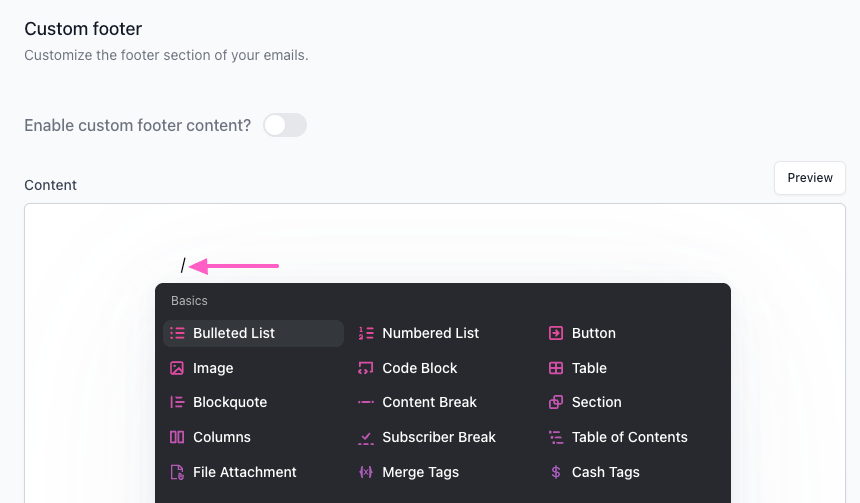Screen dimensions: 860x503
Task: Choose the Blockquote option label
Action: point(230,402)
